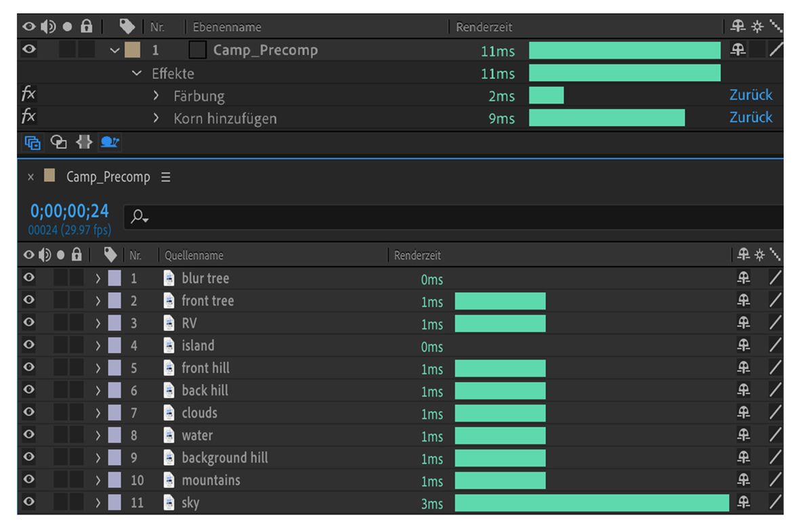Toggle visibility of the water layer
This screenshot has height=532, width=798.
(28, 435)
